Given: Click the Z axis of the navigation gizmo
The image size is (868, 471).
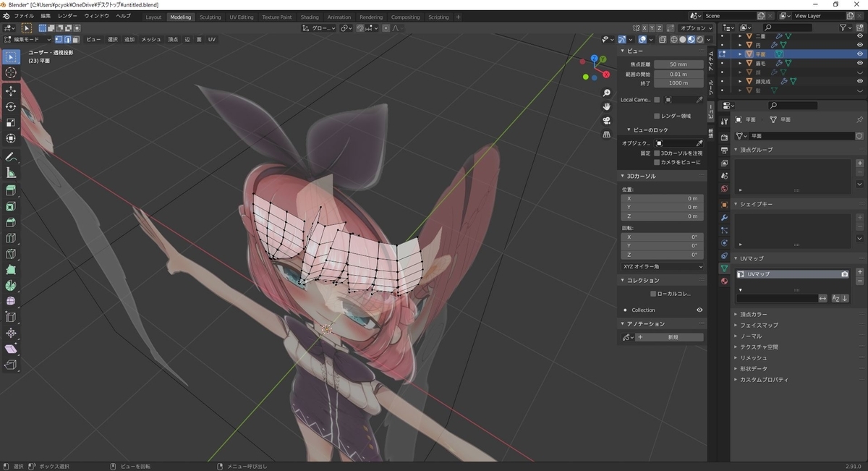Looking at the screenshot, I should 594,59.
